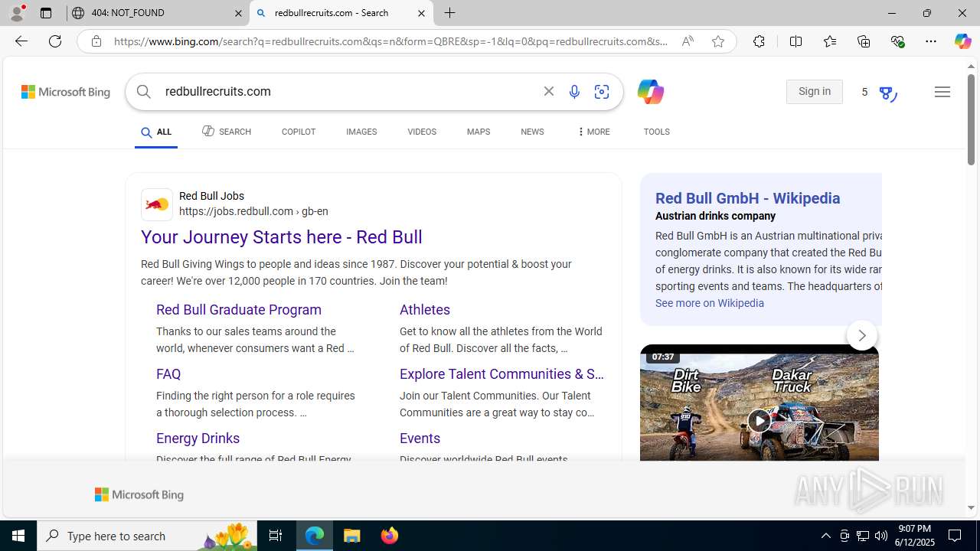This screenshot has width=980, height=551.
Task: Add this page to favorites star
Action: pyautogui.click(x=718, y=41)
